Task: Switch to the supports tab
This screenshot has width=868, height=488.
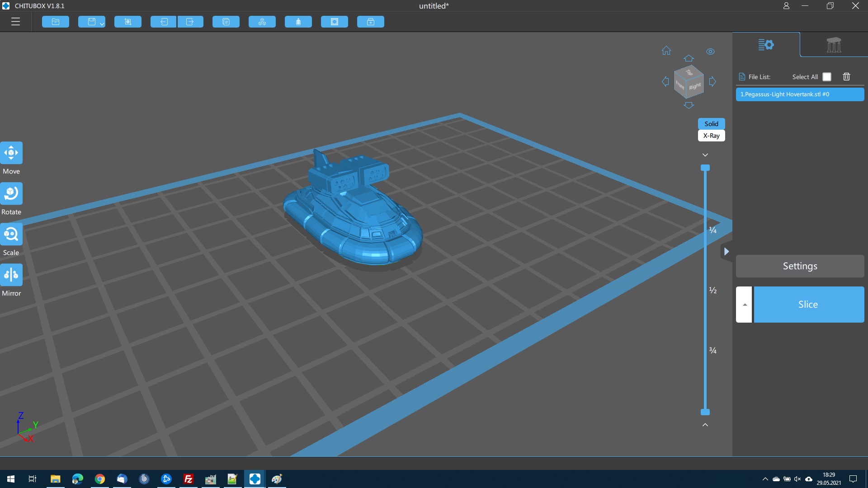Action: (x=833, y=45)
